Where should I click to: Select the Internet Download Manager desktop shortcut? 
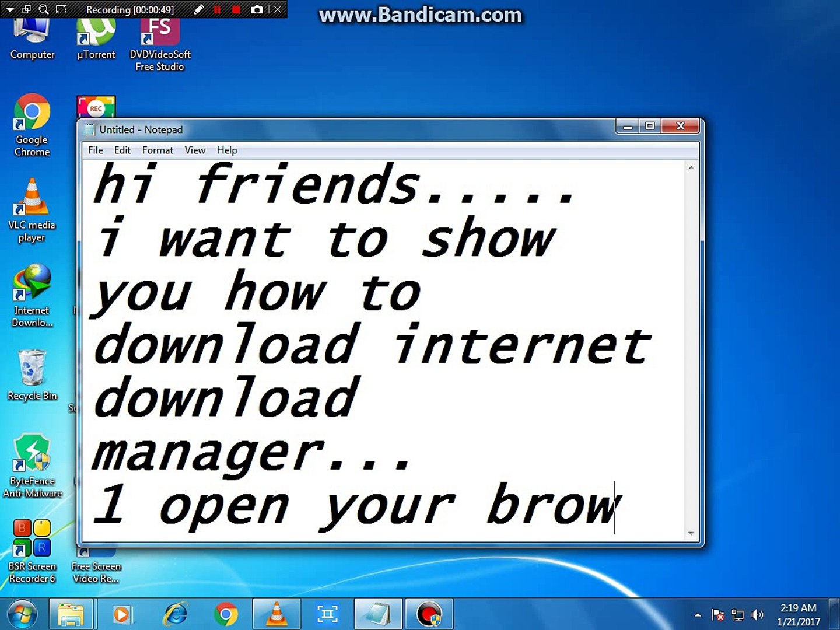32,296
